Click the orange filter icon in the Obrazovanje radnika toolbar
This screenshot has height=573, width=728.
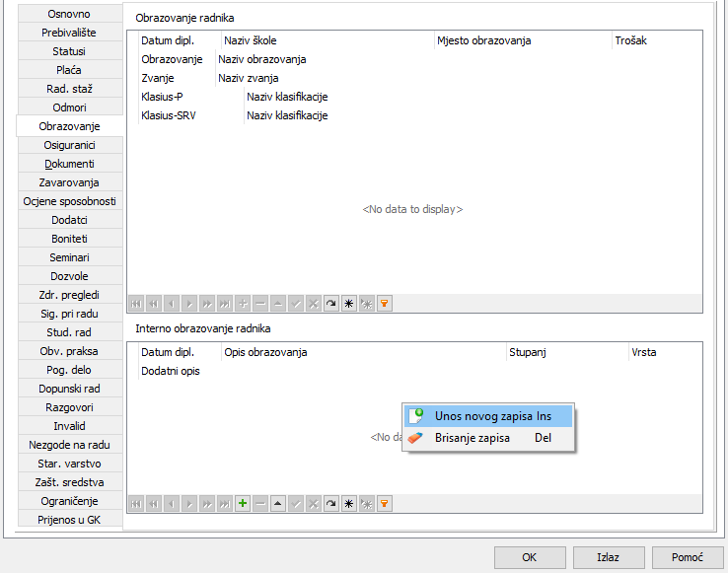pos(385,304)
